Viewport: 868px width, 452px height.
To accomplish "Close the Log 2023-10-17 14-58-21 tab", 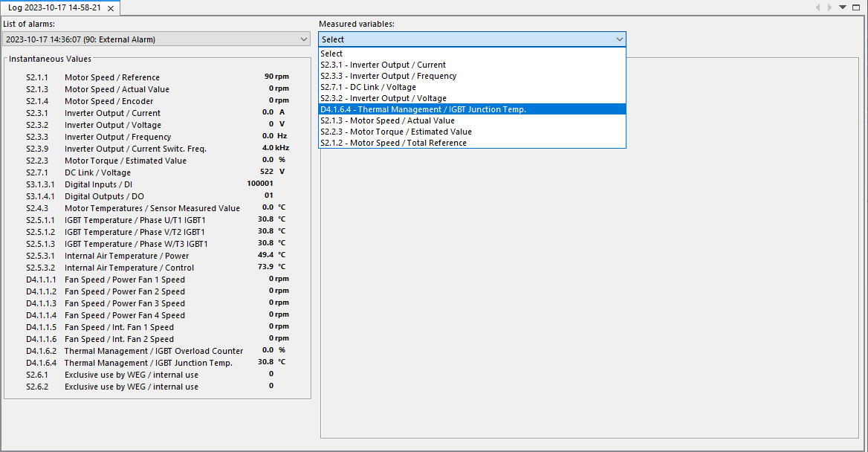I will point(110,8).
